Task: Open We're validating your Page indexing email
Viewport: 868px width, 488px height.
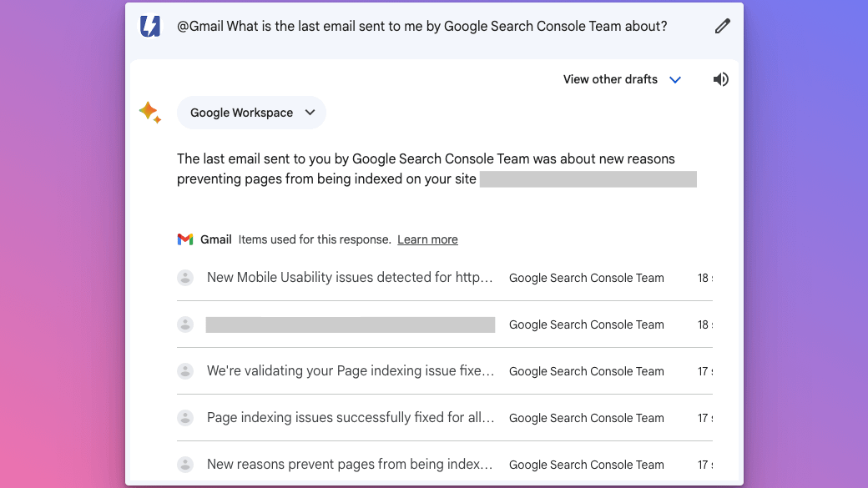Action: (351, 371)
